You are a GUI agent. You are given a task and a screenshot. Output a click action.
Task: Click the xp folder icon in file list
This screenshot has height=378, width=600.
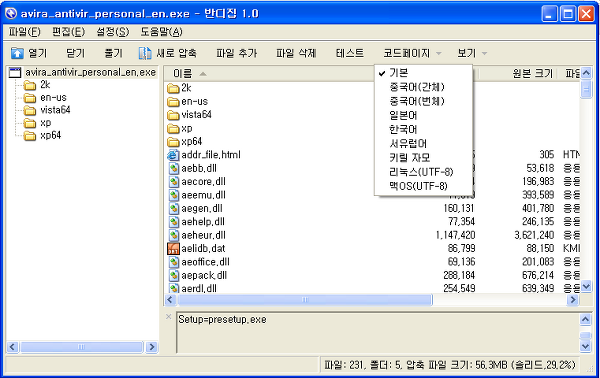tap(173, 129)
